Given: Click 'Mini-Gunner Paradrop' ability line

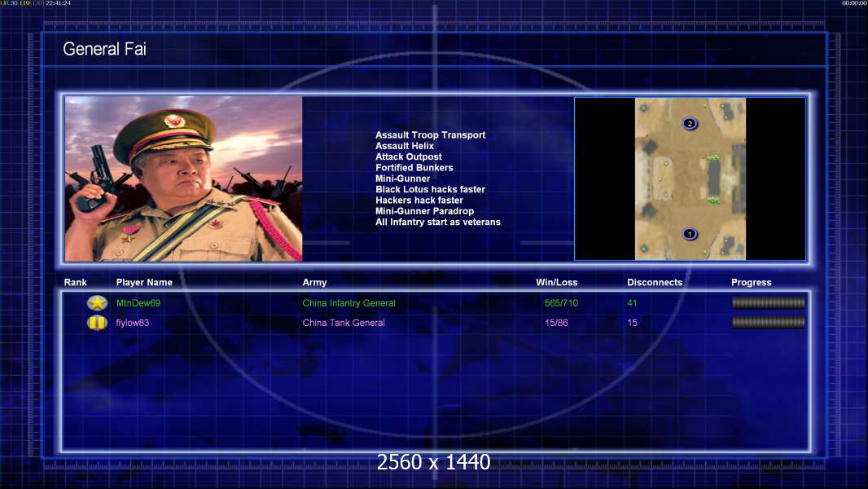Looking at the screenshot, I should (424, 211).
